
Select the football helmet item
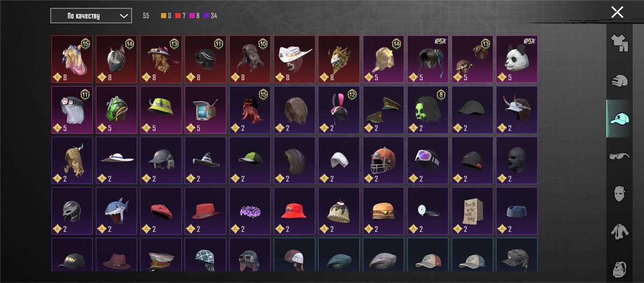click(384, 160)
